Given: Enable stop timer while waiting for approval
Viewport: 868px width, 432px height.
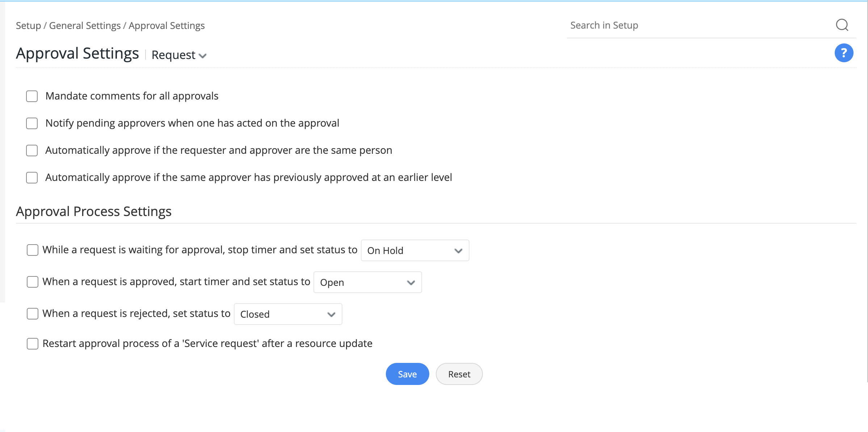Looking at the screenshot, I should pyautogui.click(x=32, y=250).
